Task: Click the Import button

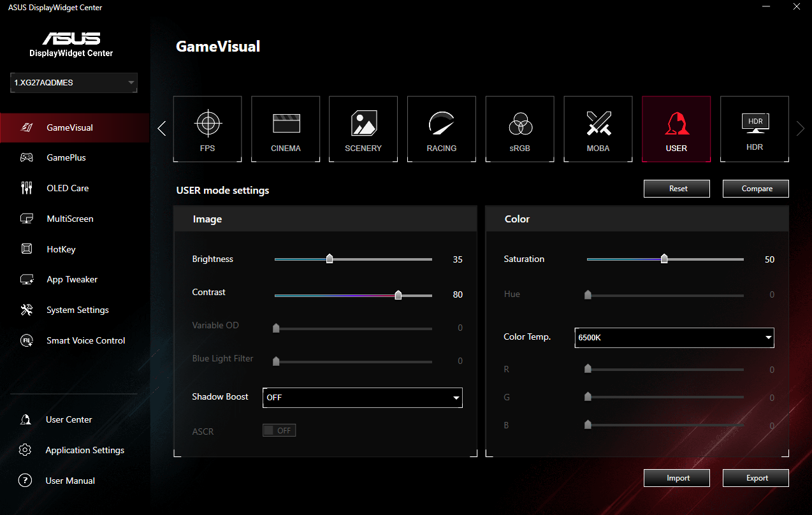Action: point(678,478)
